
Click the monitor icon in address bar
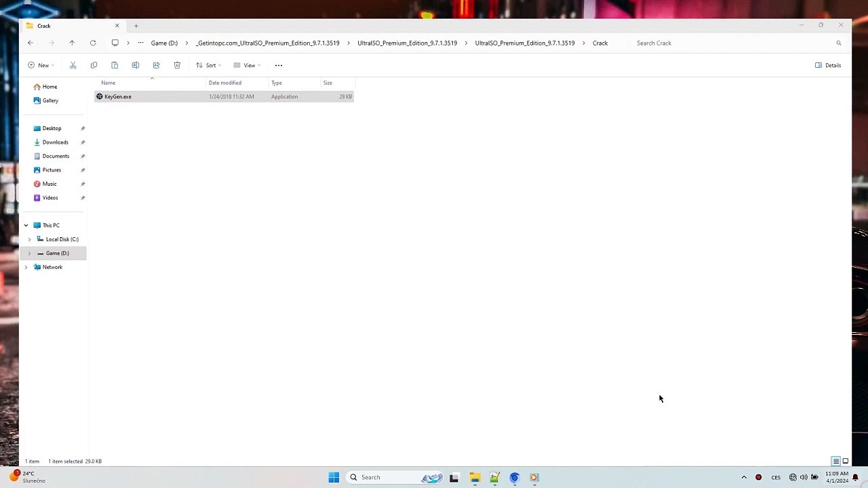tap(115, 43)
